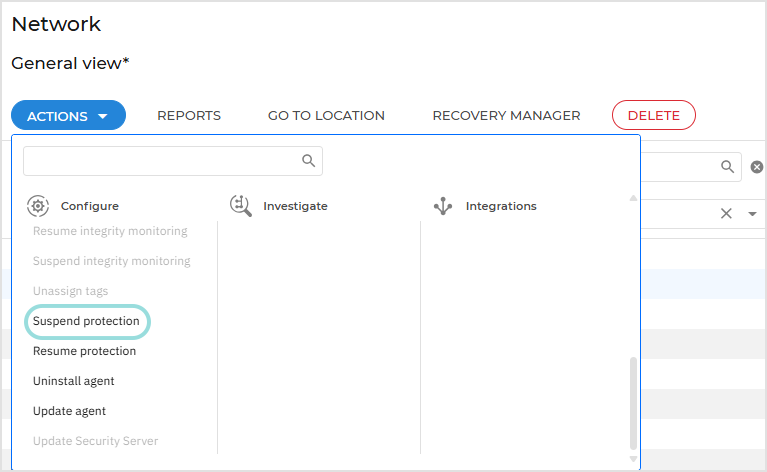Choose Update agent from the Configure list
This screenshot has width=767, height=472.
(69, 411)
